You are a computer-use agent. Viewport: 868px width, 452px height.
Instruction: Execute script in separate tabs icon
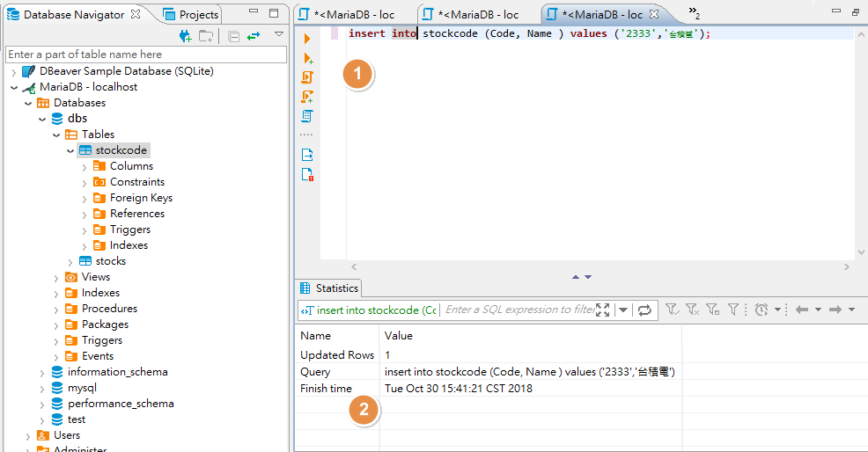[307, 97]
